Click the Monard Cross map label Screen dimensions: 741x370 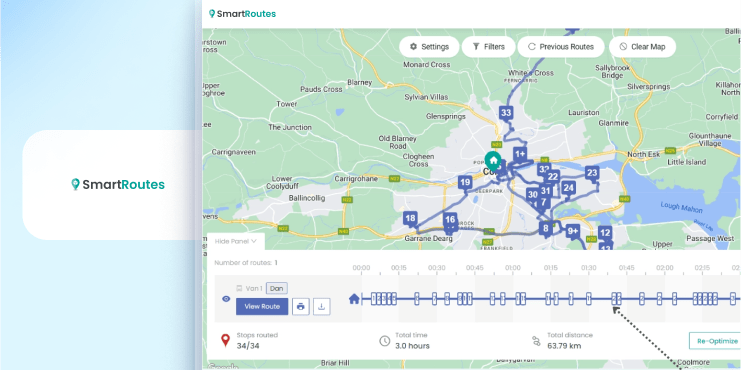(427, 65)
